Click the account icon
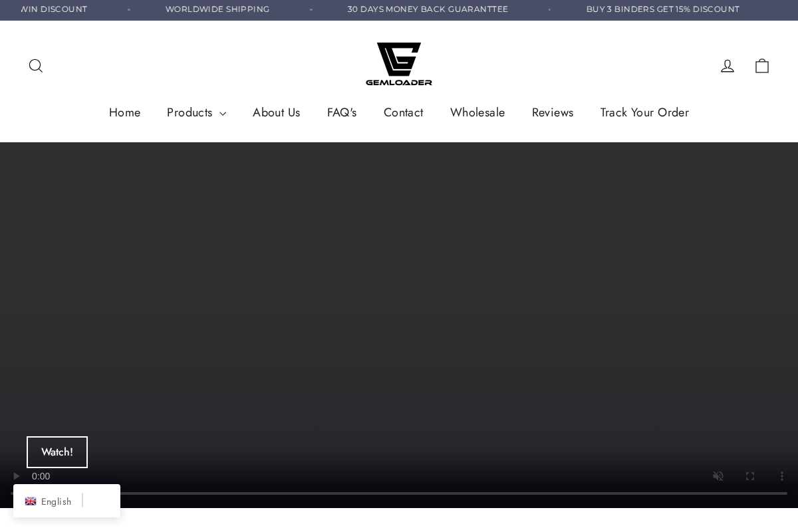 (x=728, y=65)
